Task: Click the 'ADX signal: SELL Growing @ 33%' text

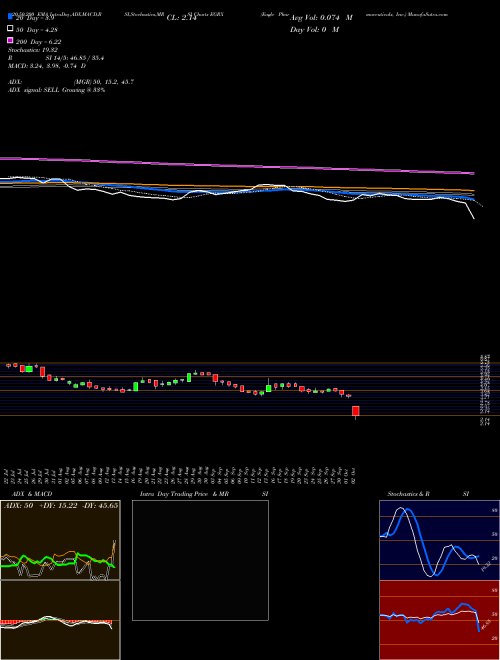Action: [56, 90]
